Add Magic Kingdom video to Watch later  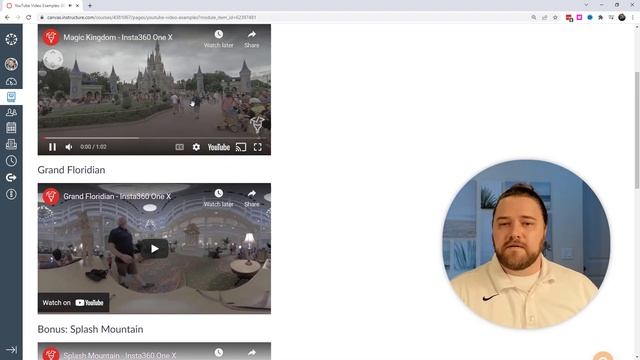pyautogui.click(x=219, y=39)
